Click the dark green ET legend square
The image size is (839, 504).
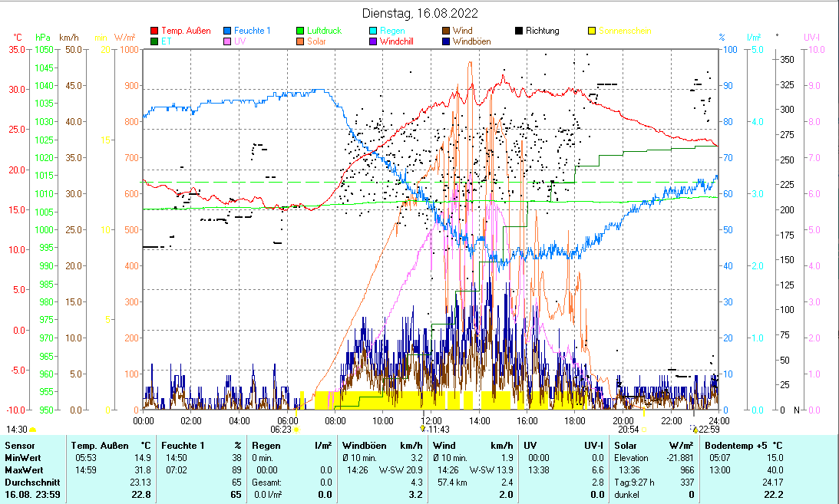coord(154,41)
